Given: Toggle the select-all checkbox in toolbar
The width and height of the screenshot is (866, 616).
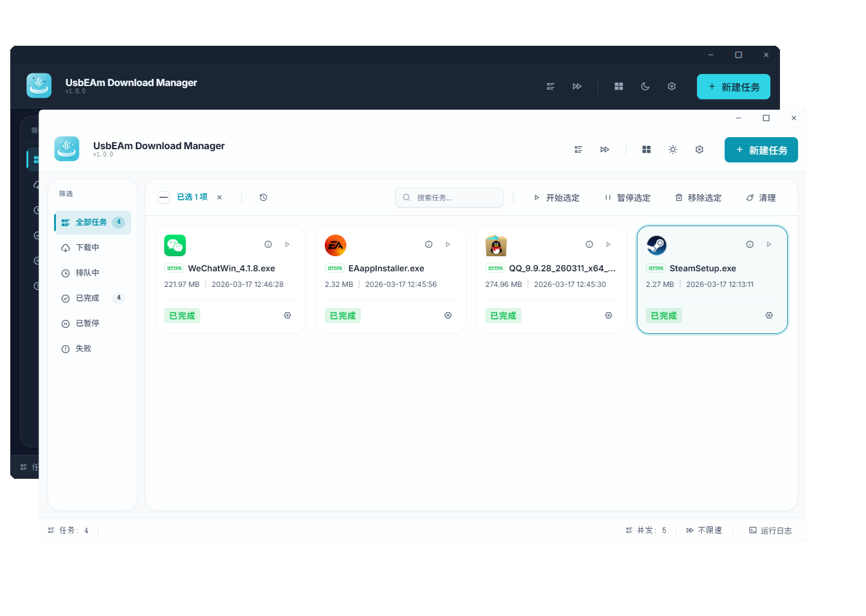Looking at the screenshot, I should click(x=164, y=197).
